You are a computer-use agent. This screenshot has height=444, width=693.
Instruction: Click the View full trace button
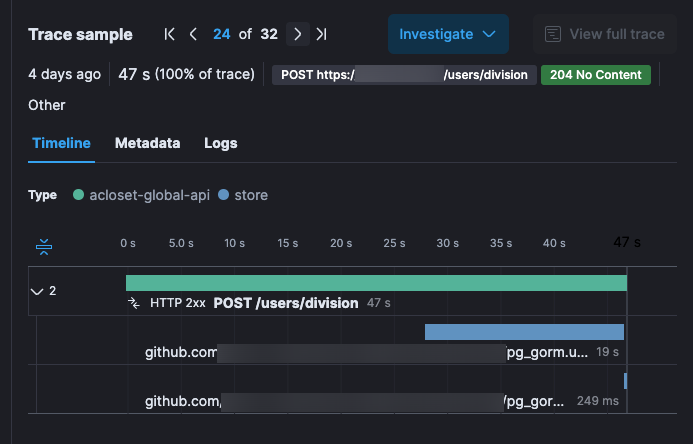click(x=604, y=34)
